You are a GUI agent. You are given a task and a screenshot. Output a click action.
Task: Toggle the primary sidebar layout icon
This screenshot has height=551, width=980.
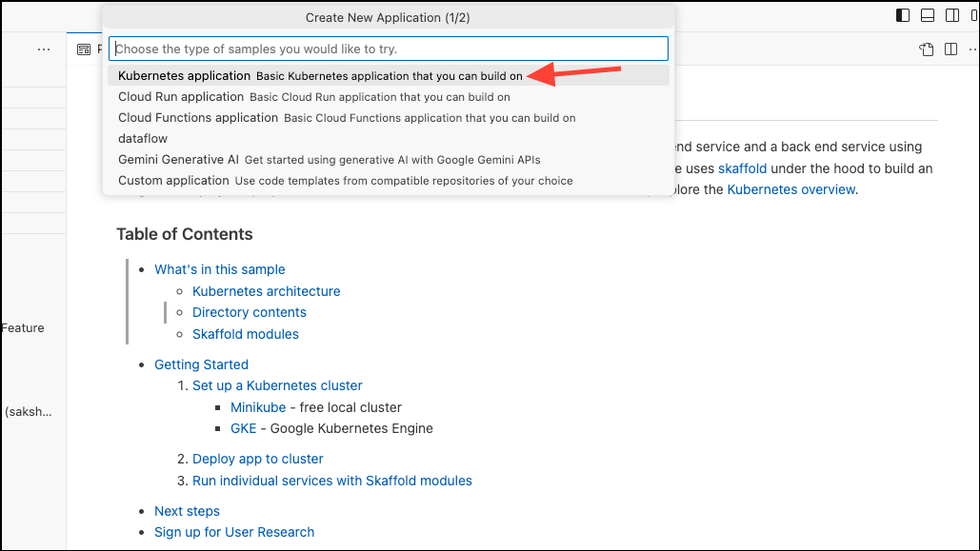point(903,15)
